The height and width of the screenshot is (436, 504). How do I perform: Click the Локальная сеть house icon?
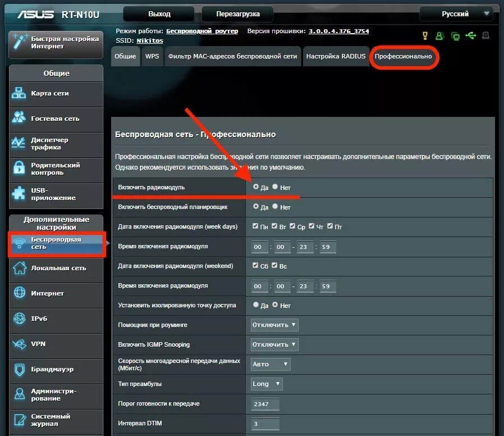click(20, 267)
